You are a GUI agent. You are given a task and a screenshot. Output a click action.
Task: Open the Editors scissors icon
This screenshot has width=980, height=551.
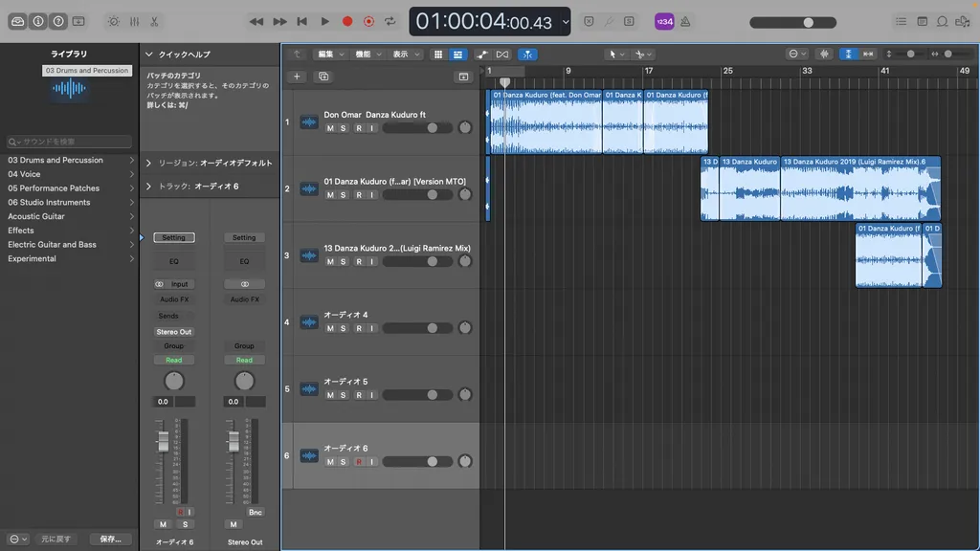[x=154, y=21]
